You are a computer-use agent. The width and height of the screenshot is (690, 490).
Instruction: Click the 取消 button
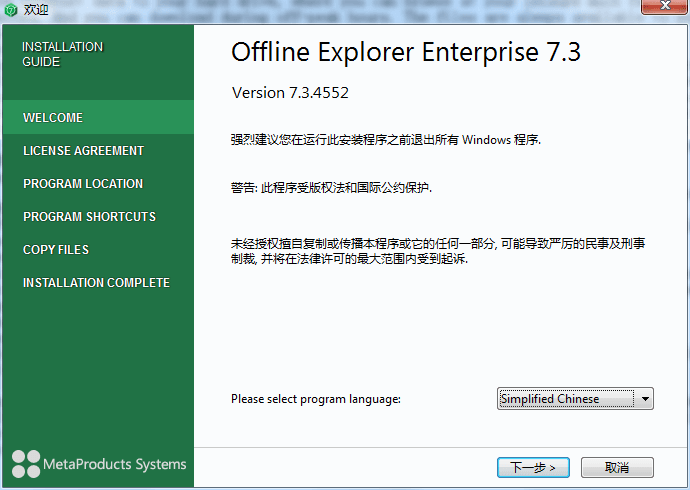coord(617,467)
